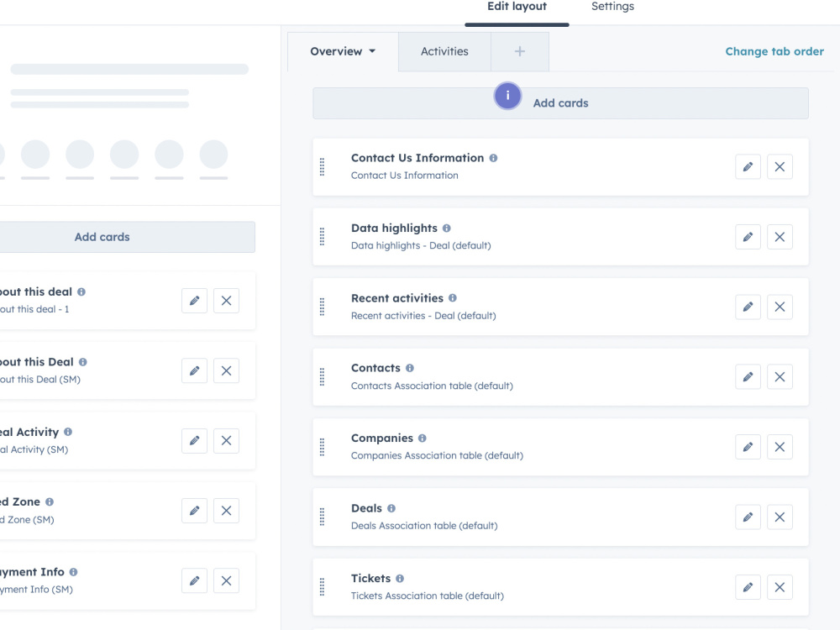
Task: Click the purple info circle indicator
Action: (507, 96)
